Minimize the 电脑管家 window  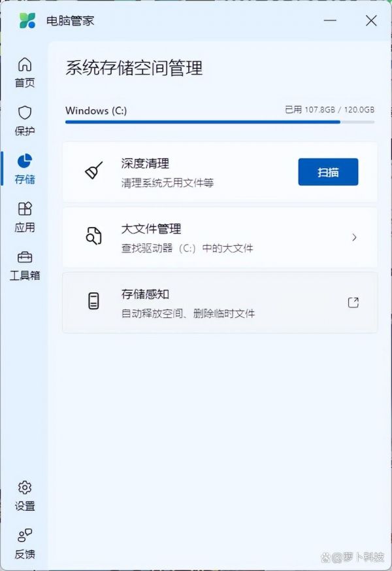(330, 20)
